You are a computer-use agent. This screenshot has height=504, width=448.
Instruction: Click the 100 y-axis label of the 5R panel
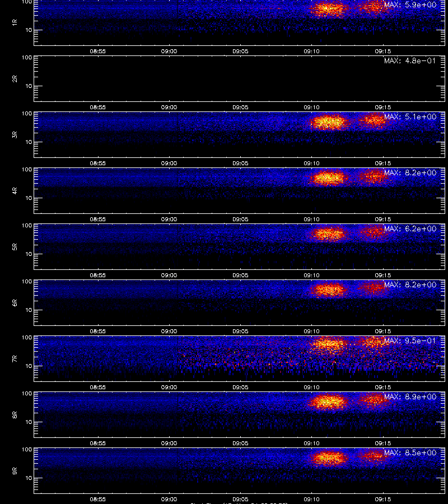pyautogui.click(x=27, y=226)
